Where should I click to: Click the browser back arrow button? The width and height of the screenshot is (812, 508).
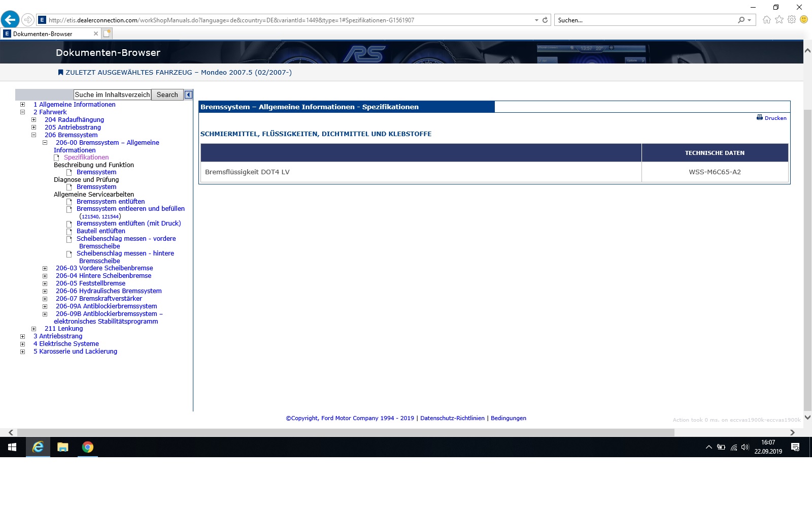10,20
